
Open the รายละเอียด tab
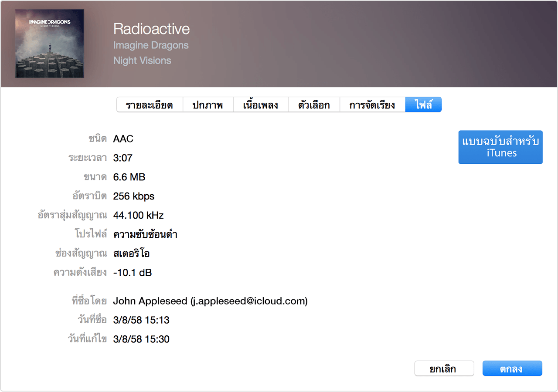150,105
